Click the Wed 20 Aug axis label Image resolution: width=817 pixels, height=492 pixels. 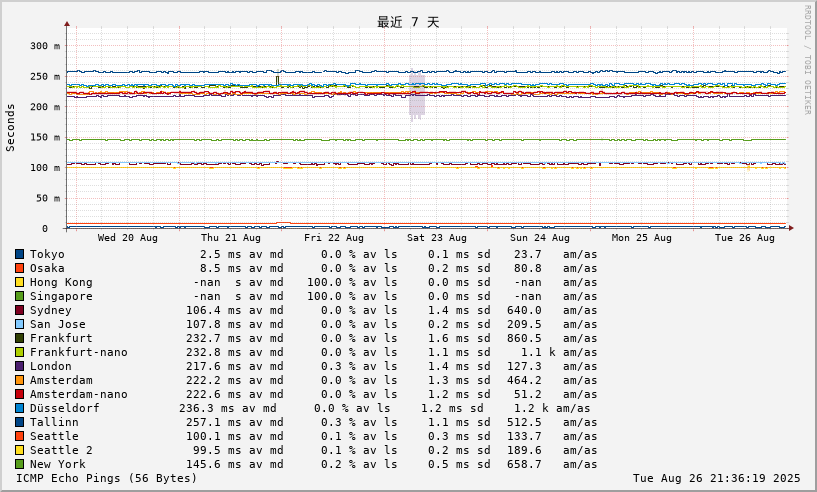[x=127, y=238]
